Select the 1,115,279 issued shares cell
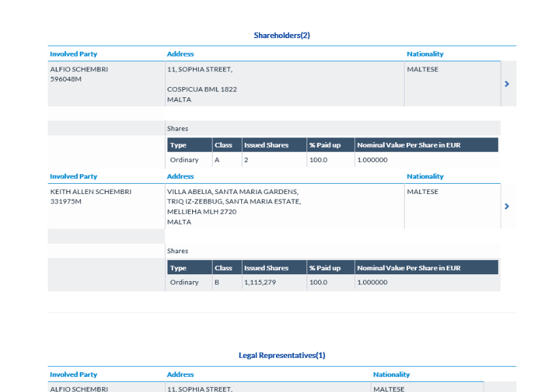The height and width of the screenshot is (392, 545). click(260, 282)
